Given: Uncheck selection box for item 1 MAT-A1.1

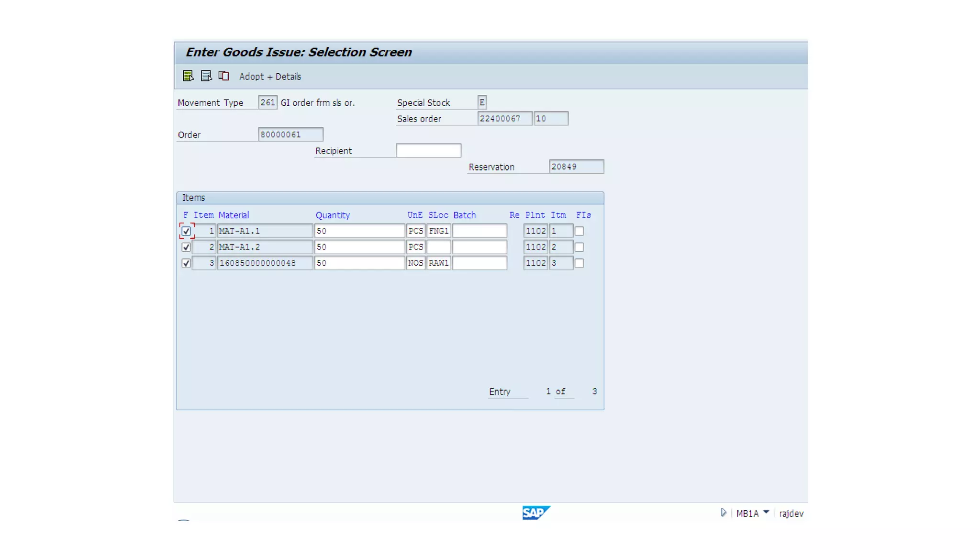Looking at the screenshot, I should pyautogui.click(x=186, y=231).
